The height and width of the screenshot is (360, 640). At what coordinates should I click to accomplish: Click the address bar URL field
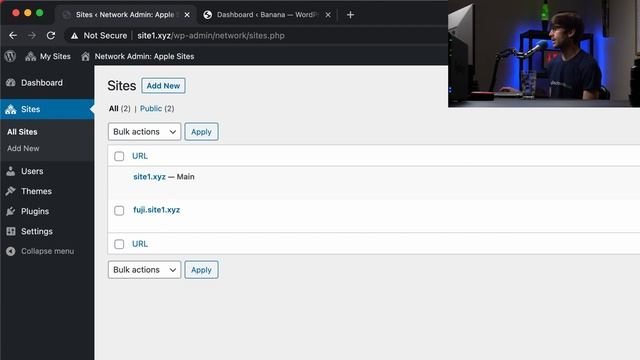(x=211, y=36)
